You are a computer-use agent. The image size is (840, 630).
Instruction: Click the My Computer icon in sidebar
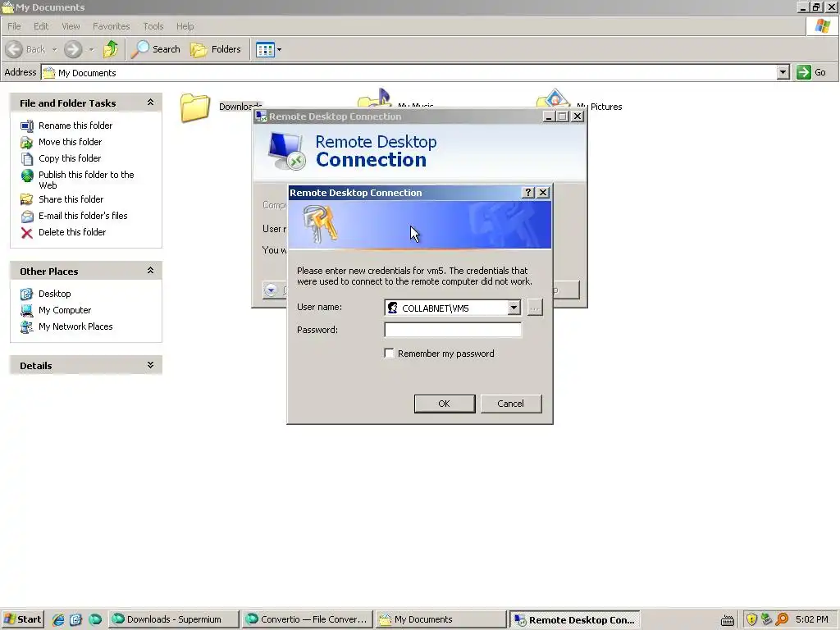tap(27, 311)
